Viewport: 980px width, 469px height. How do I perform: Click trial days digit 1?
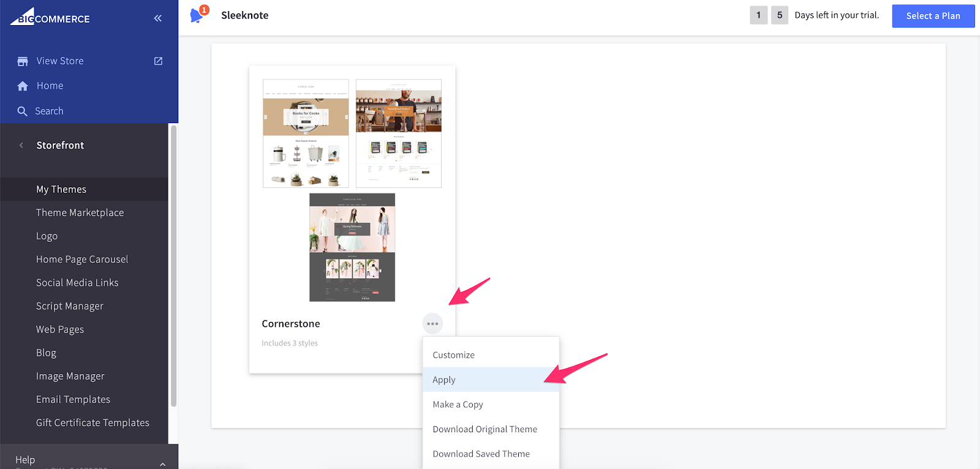[x=758, y=15]
